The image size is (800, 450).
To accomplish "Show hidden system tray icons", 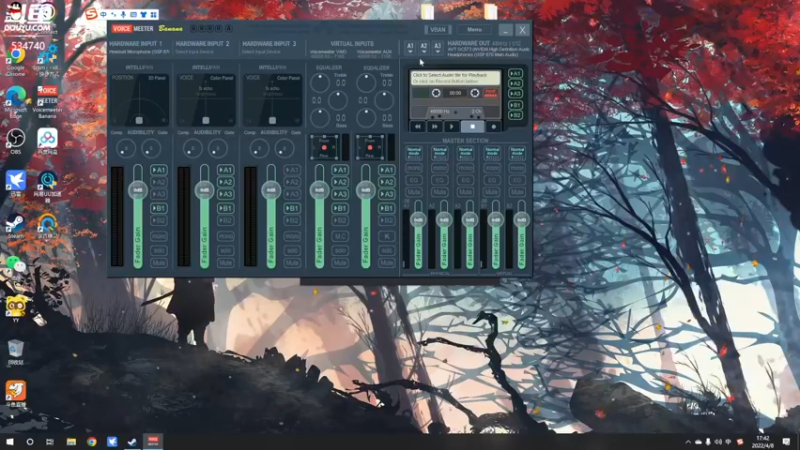I will point(688,442).
